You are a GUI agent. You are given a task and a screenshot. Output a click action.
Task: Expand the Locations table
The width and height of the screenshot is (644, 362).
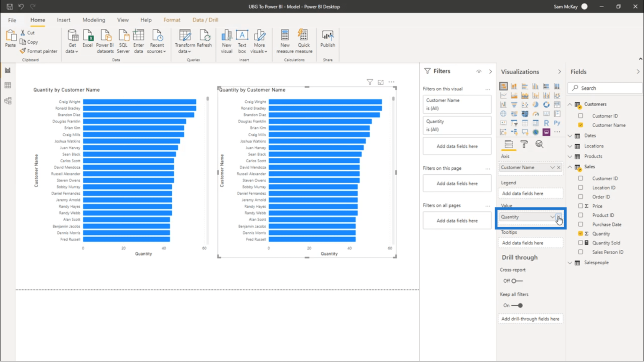coord(570,146)
